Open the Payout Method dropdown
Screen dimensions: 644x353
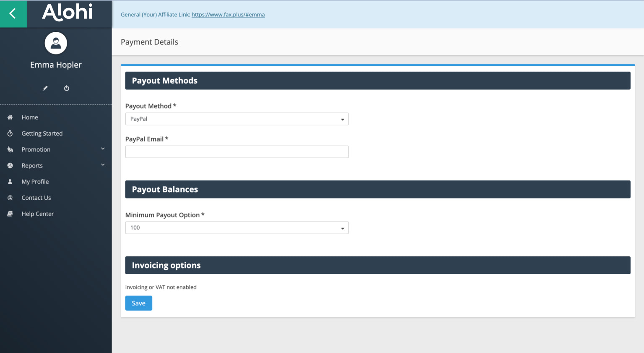tap(236, 119)
